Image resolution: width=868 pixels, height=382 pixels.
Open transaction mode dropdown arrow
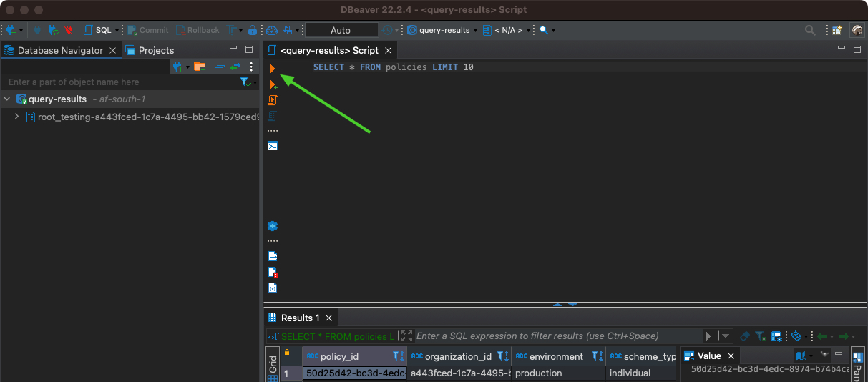tap(241, 31)
